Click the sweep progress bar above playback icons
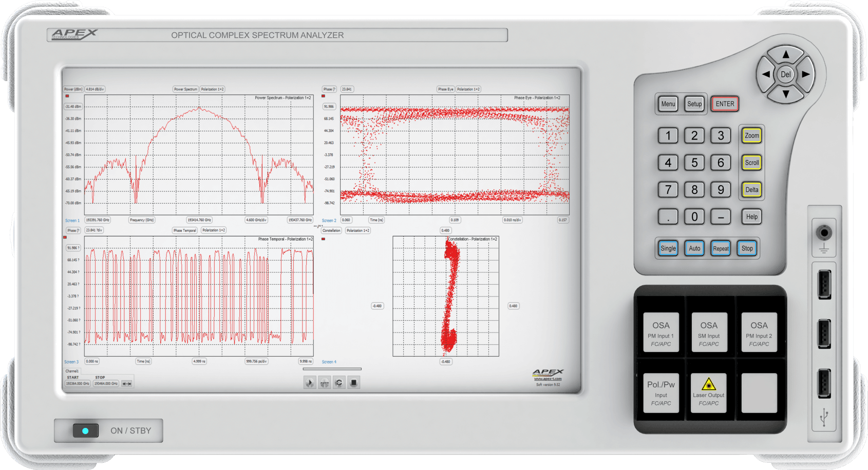The width and height of the screenshot is (868, 470). [332, 369]
